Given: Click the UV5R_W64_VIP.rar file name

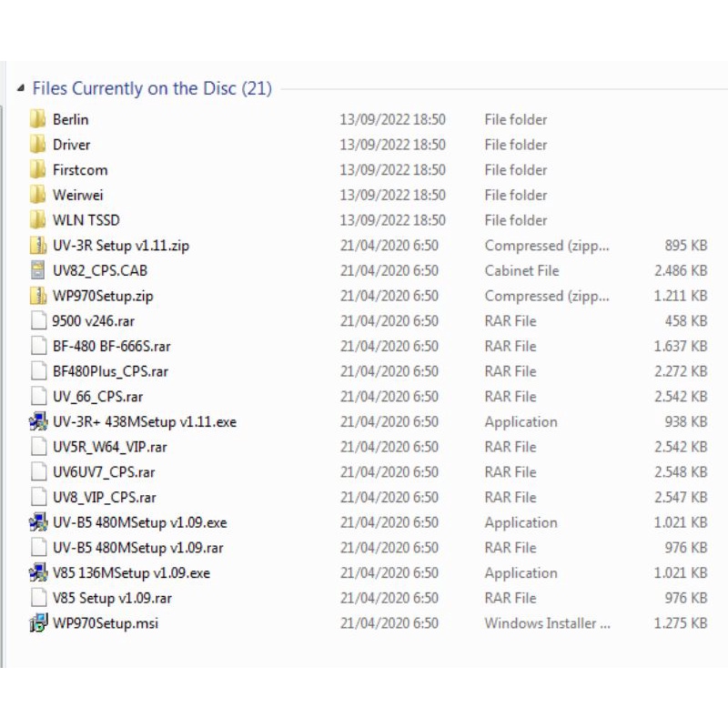Looking at the screenshot, I should point(109,447).
